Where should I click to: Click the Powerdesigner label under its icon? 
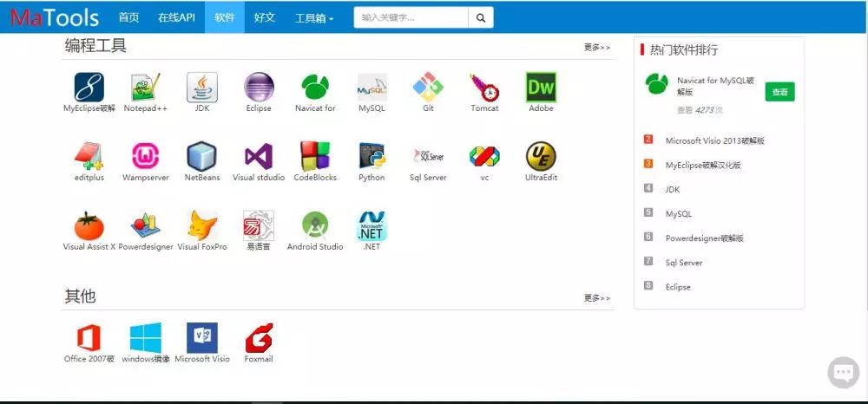pos(146,247)
